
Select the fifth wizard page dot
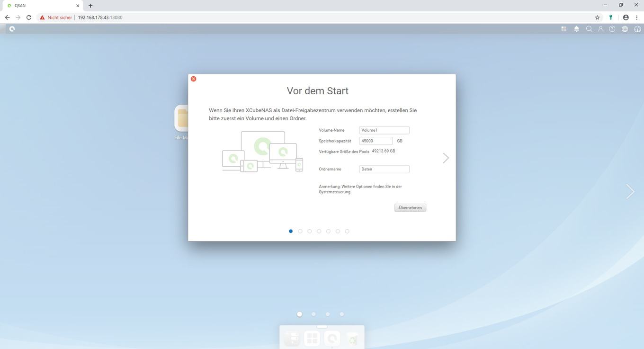328,231
